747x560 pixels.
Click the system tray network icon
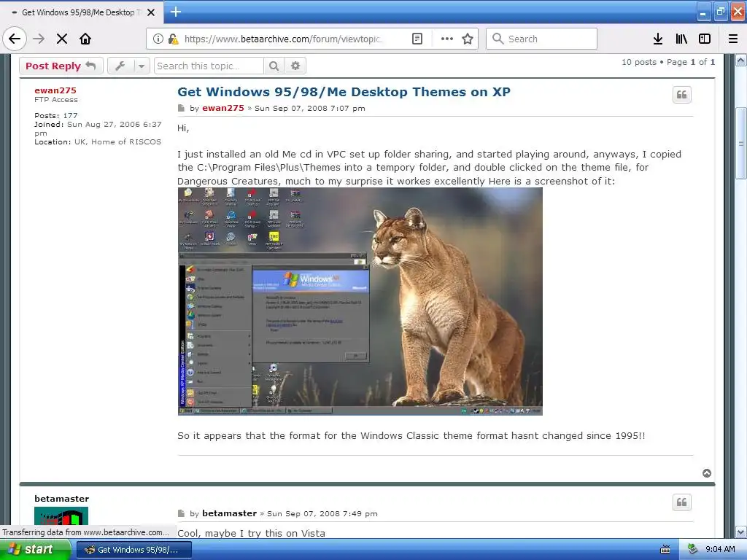pyautogui.click(x=692, y=550)
